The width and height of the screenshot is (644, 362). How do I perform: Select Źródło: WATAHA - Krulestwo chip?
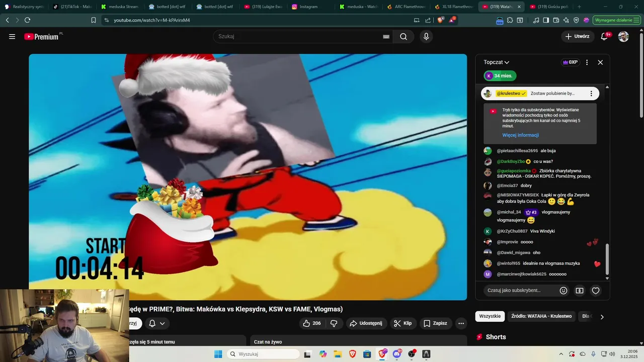(541, 316)
